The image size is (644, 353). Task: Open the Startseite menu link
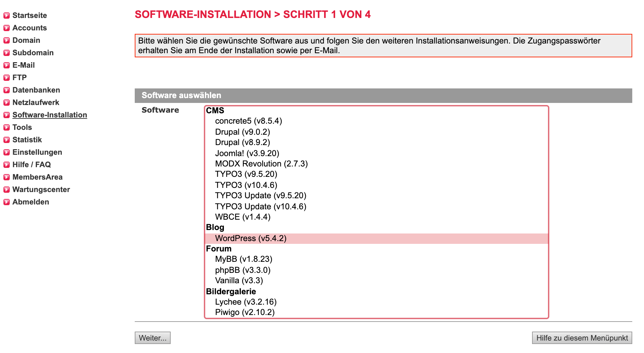30,15
